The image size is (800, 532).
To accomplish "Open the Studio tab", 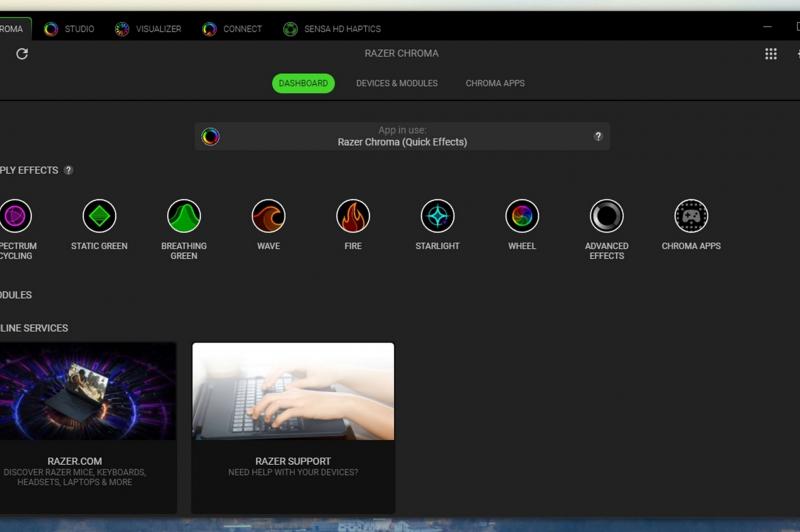I will pyautogui.click(x=69, y=29).
